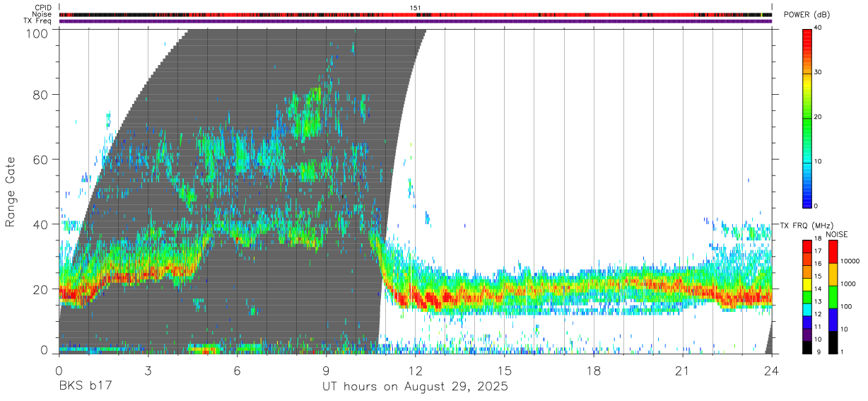Click the 12 tick on UT hours axis

(416, 371)
